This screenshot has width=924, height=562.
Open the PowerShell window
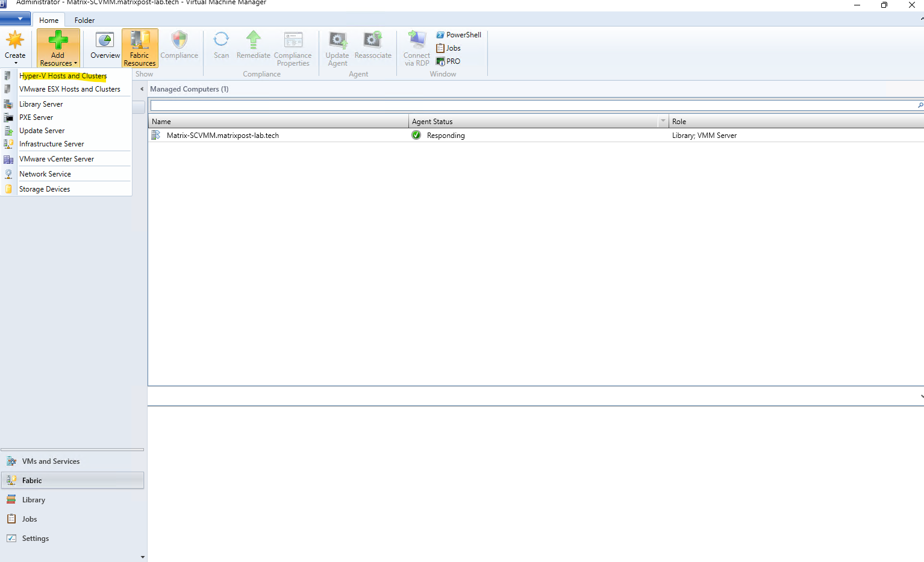[x=459, y=35]
